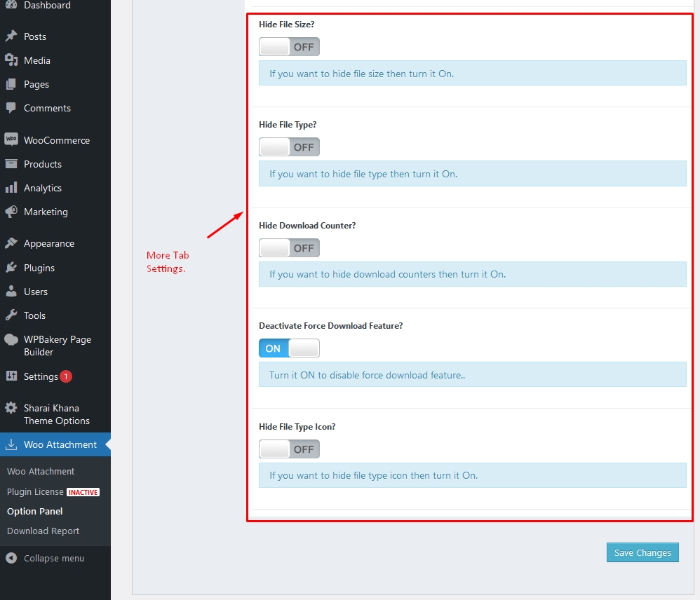The width and height of the screenshot is (700, 600).
Task: Click the Save Changes button
Action: click(642, 552)
